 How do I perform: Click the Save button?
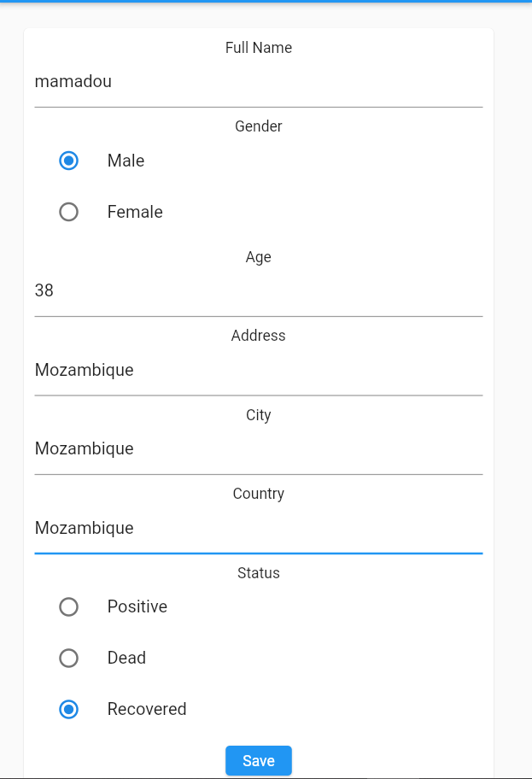[x=258, y=760]
